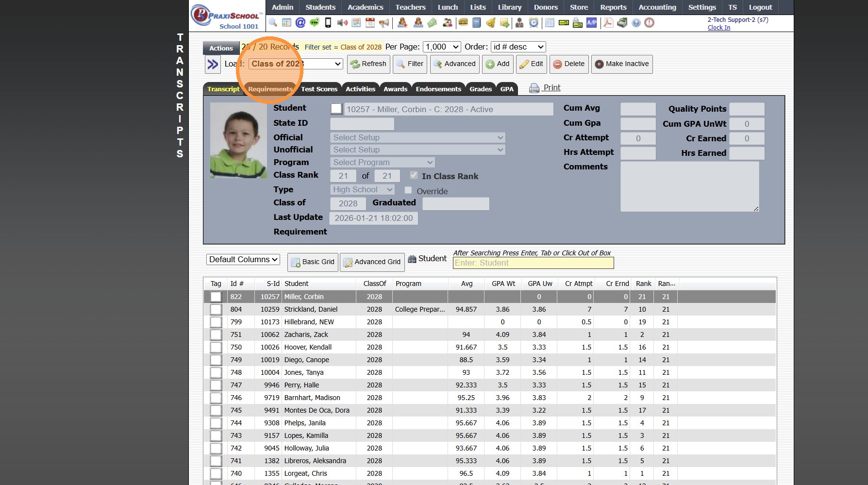Open the Academics menu
This screenshot has height=485, width=868.
tap(365, 7)
